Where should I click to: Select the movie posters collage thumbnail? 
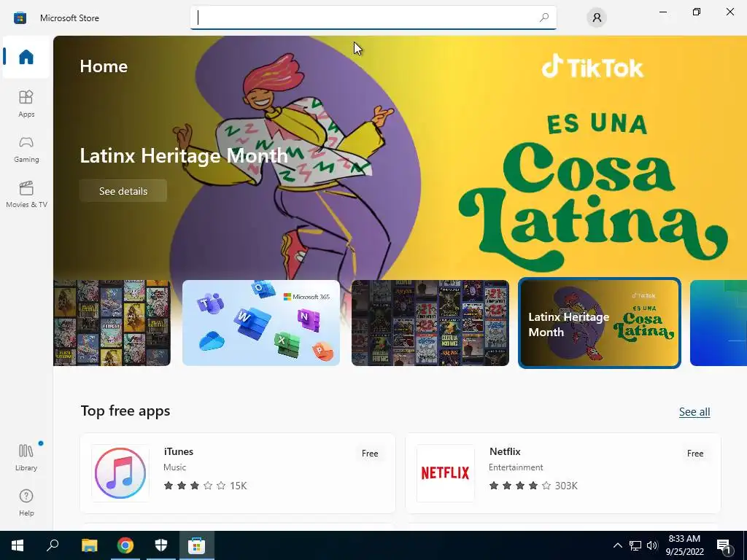430,323
